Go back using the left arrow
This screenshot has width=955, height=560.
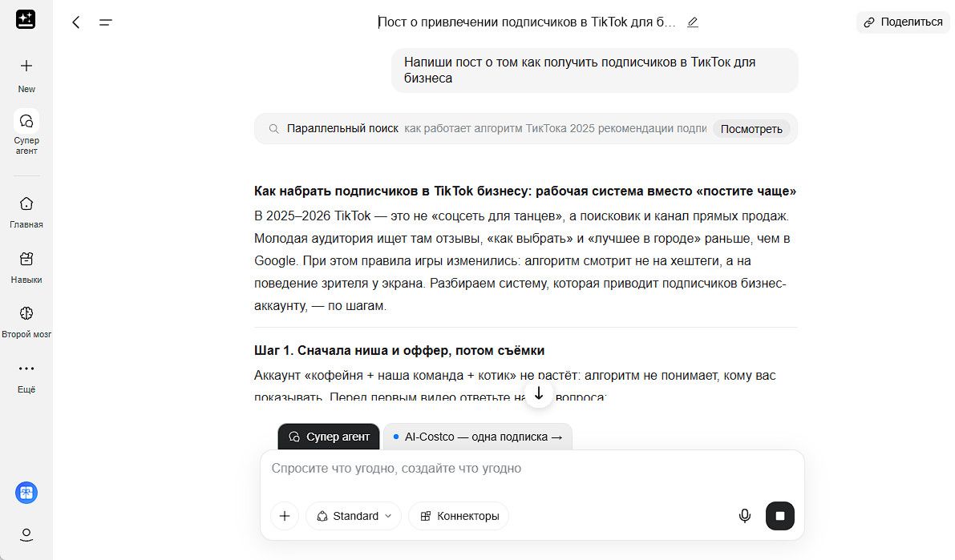coord(75,22)
